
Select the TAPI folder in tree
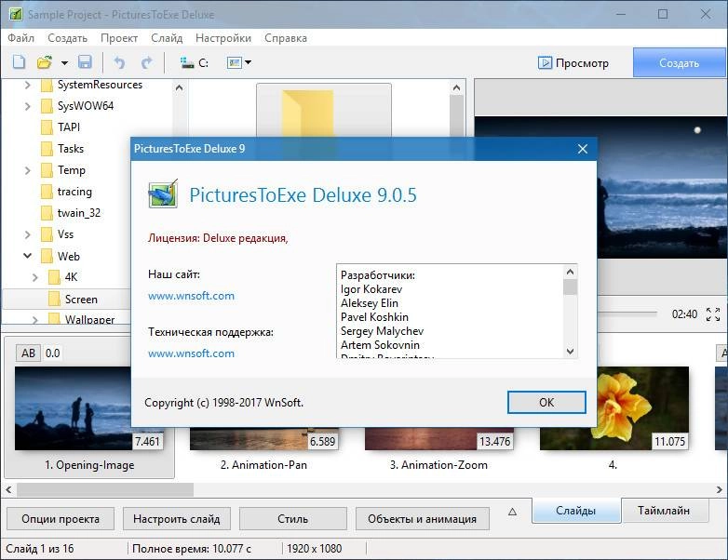pos(69,127)
